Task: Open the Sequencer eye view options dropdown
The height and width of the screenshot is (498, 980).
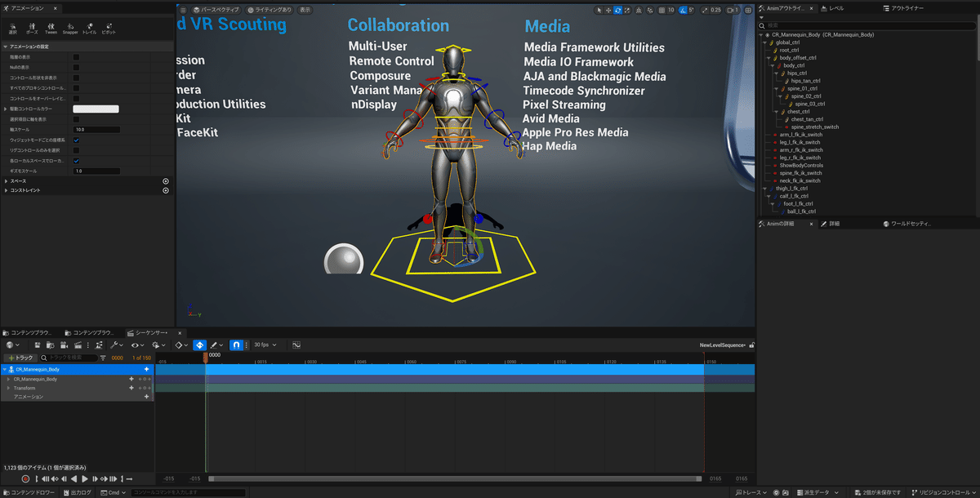Action: (x=137, y=345)
